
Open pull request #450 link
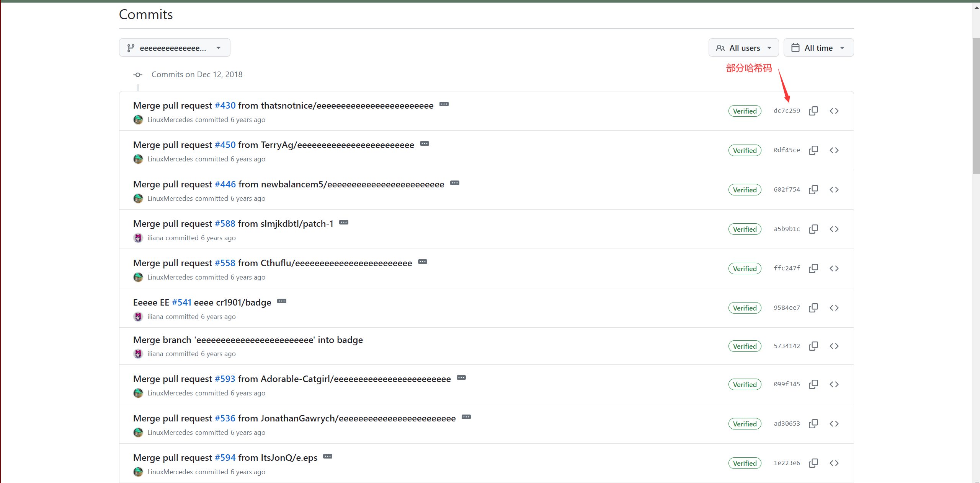pyautogui.click(x=225, y=145)
